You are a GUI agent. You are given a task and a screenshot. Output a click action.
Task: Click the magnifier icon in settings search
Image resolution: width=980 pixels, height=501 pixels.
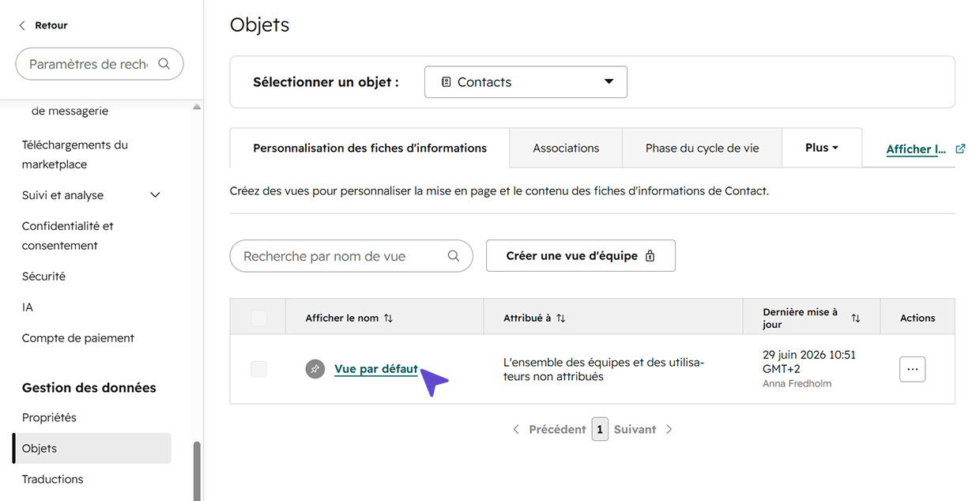[x=164, y=64]
